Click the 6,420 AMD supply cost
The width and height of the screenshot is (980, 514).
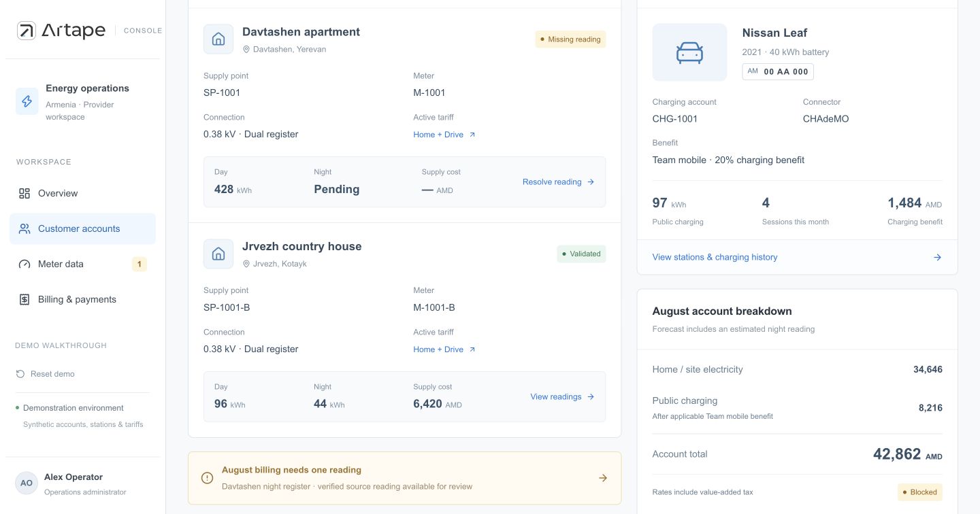click(x=438, y=404)
